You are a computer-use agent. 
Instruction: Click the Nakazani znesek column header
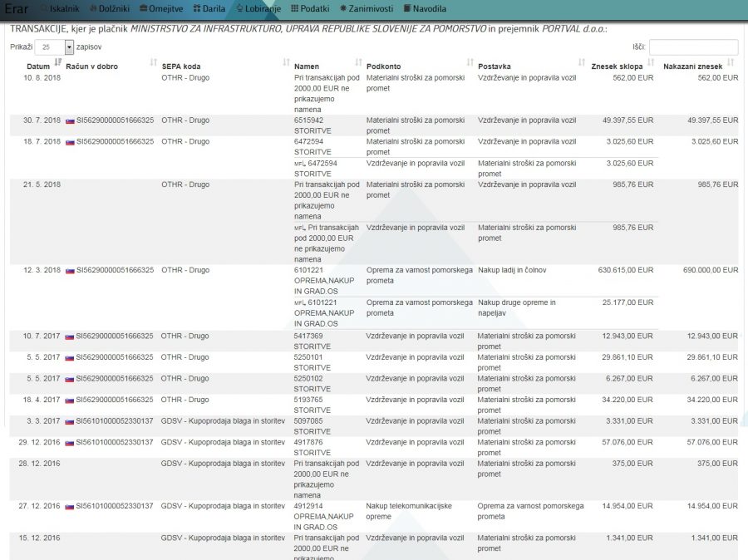[x=692, y=66]
